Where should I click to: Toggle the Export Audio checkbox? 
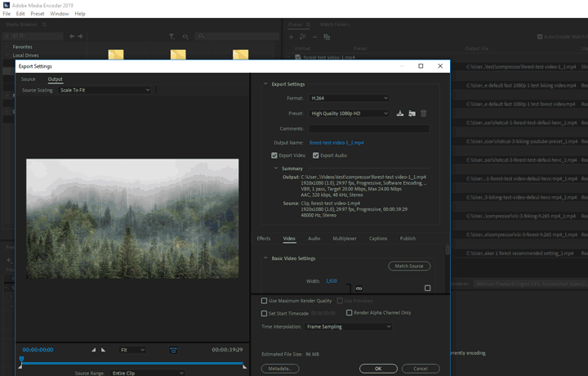[x=316, y=155]
